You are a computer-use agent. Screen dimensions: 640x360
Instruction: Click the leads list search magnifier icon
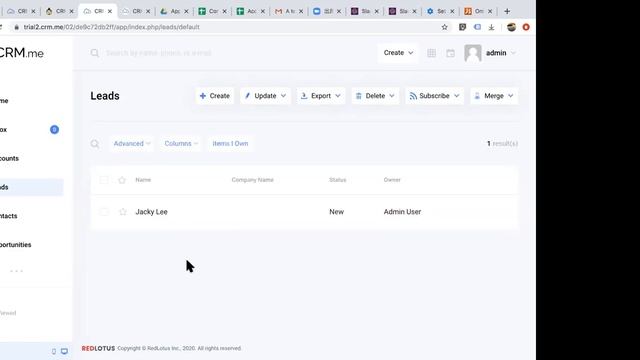tap(95, 144)
